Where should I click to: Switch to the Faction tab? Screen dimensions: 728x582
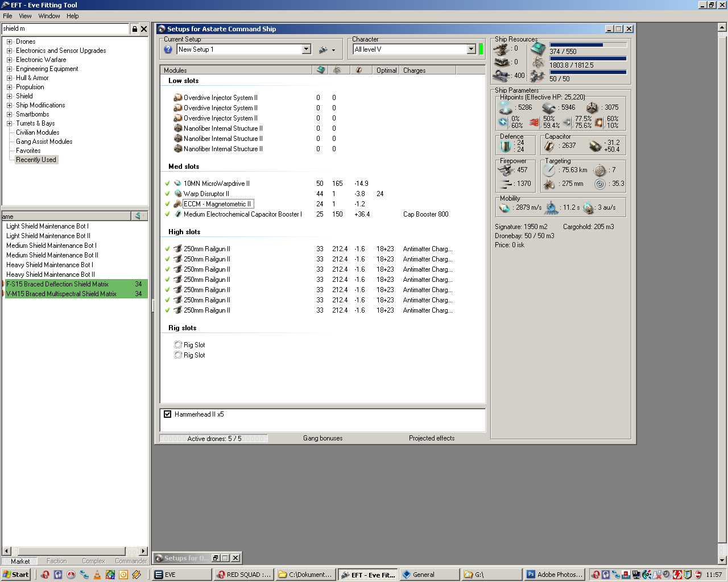tap(57, 561)
